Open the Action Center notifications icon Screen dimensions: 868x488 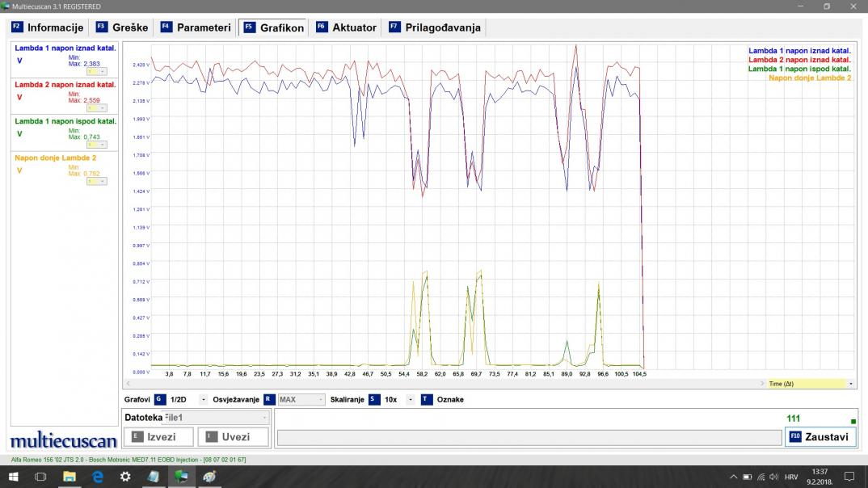click(x=849, y=477)
